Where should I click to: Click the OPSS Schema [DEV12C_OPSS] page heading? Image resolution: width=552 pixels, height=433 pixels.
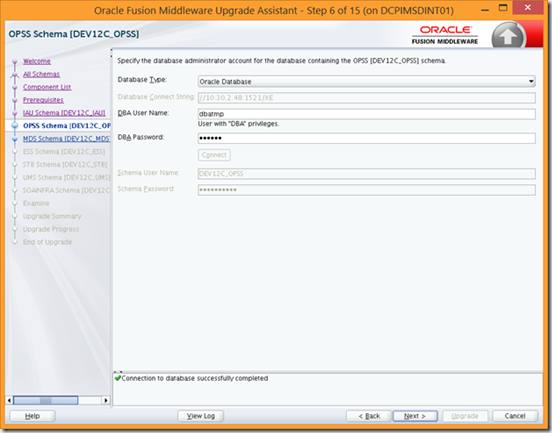click(74, 34)
